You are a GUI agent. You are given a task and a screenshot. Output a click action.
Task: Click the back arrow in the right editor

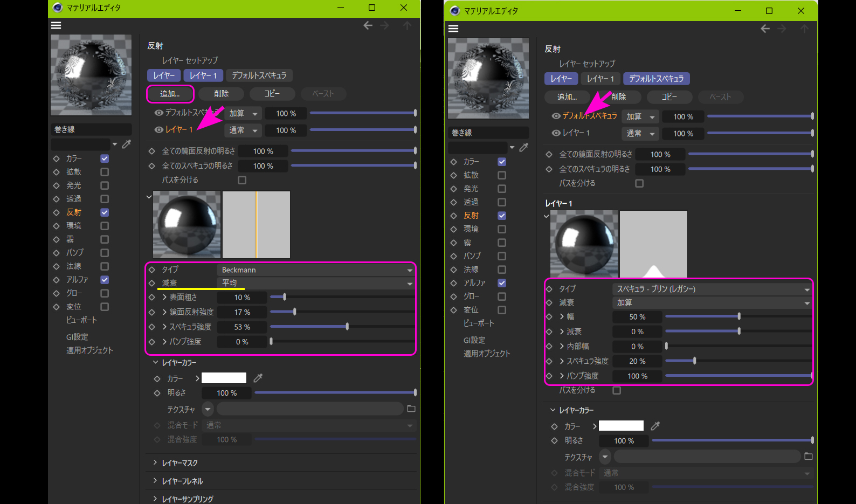(x=765, y=29)
